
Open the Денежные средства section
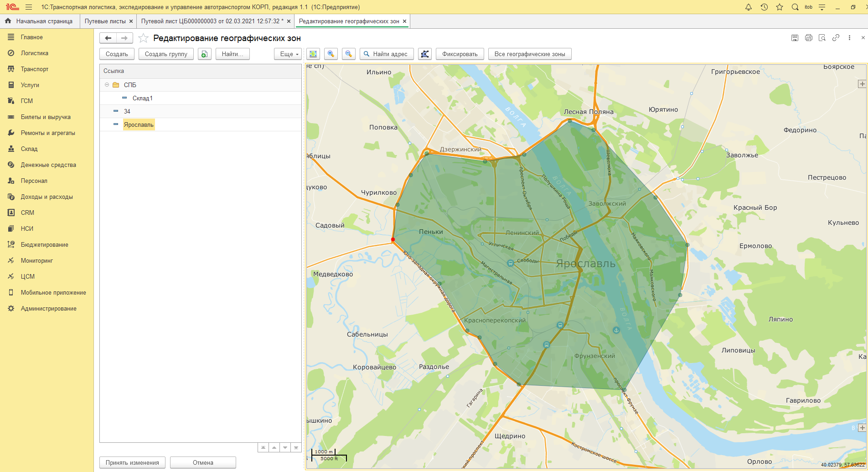tap(48, 165)
